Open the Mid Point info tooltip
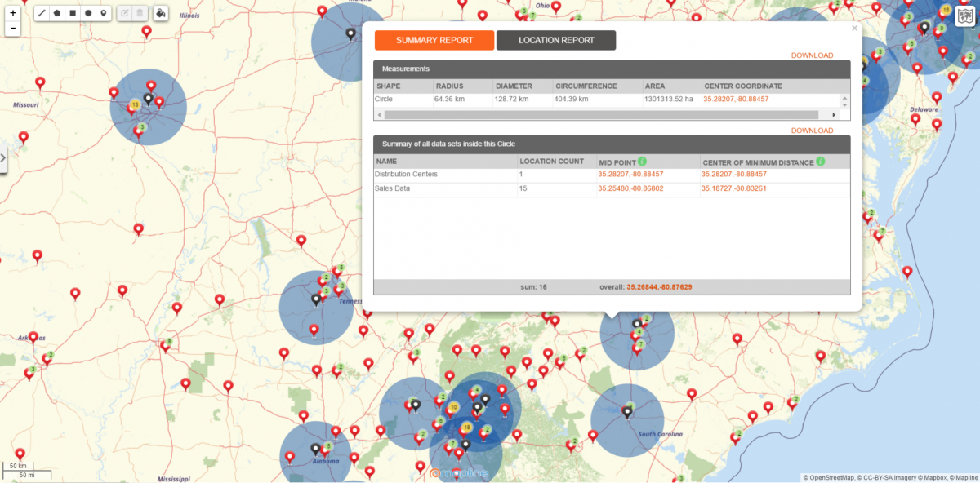Image resolution: width=980 pixels, height=483 pixels. pos(643,162)
